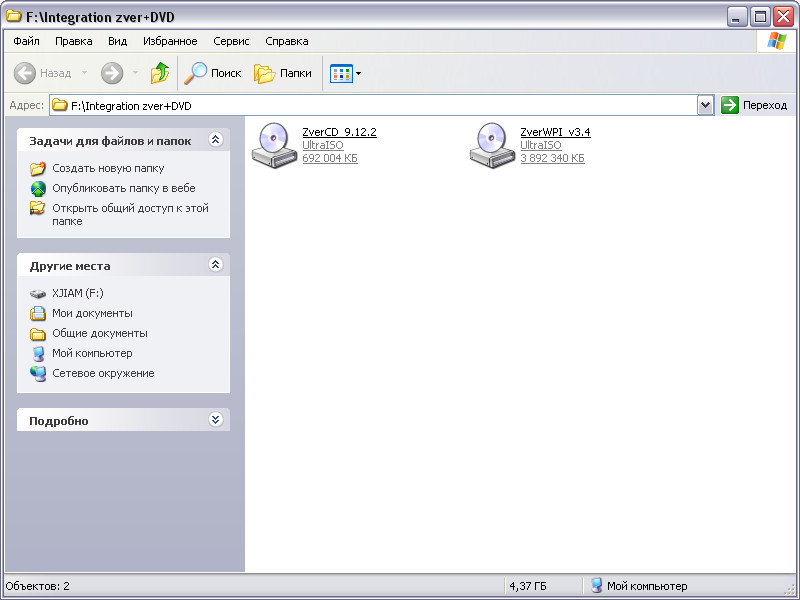Maximize the Explorer window

[x=760, y=17]
